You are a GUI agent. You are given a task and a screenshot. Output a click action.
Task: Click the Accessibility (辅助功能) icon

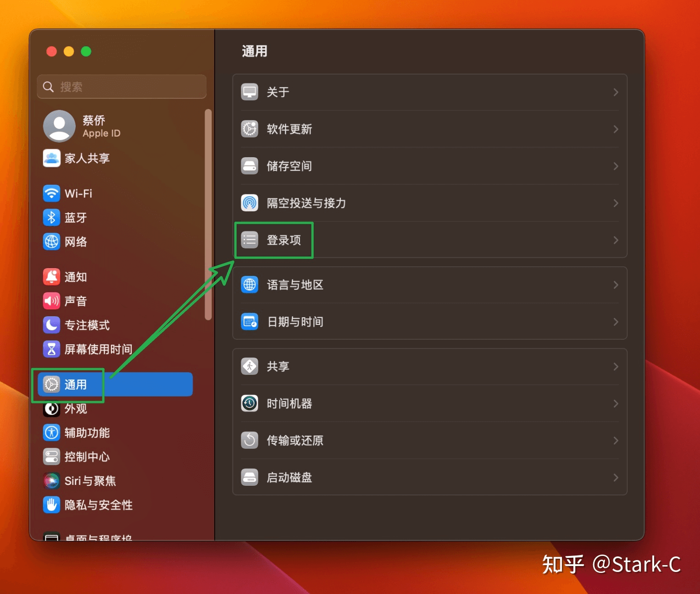(x=51, y=432)
